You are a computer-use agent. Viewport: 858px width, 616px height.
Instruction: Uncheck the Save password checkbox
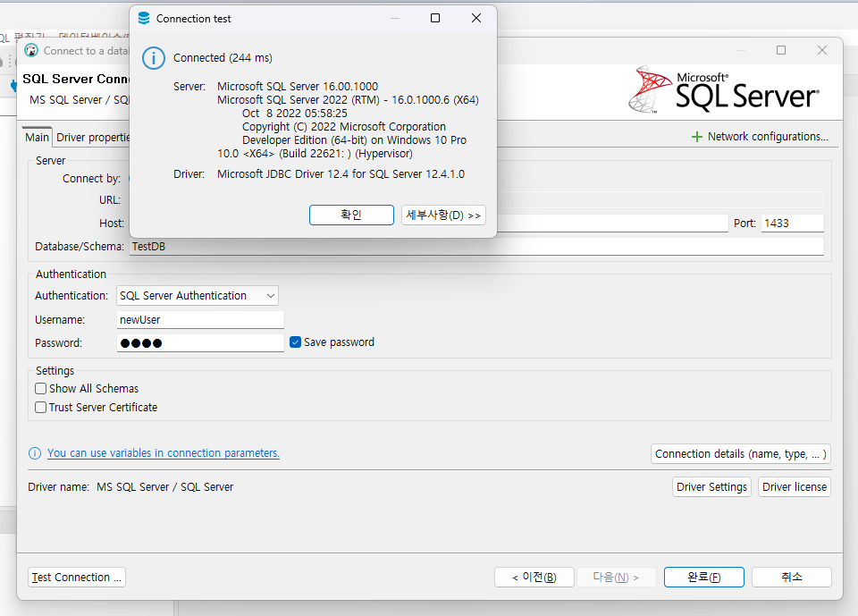coord(296,342)
